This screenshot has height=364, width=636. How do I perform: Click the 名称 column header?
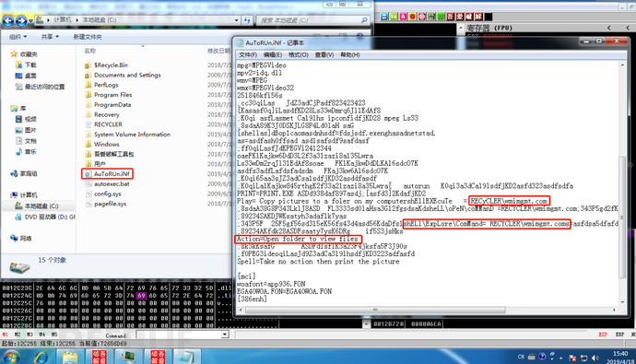(90, 51)
